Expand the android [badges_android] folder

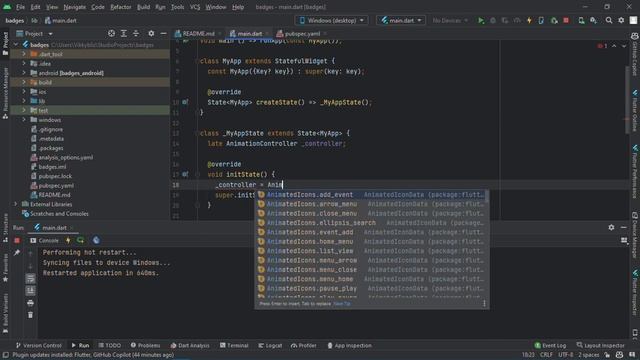(x=24, y=73)
